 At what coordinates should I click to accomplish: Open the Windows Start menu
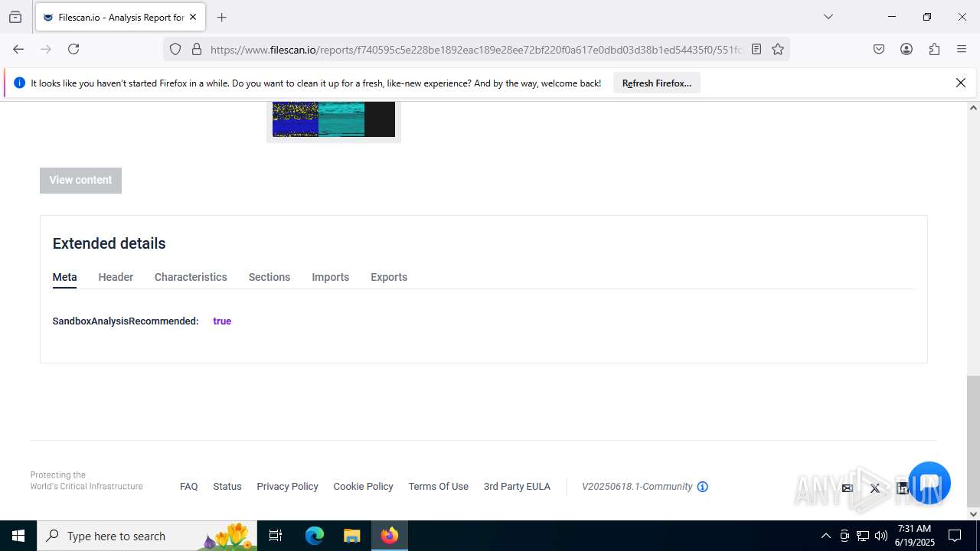click(18, 536)
